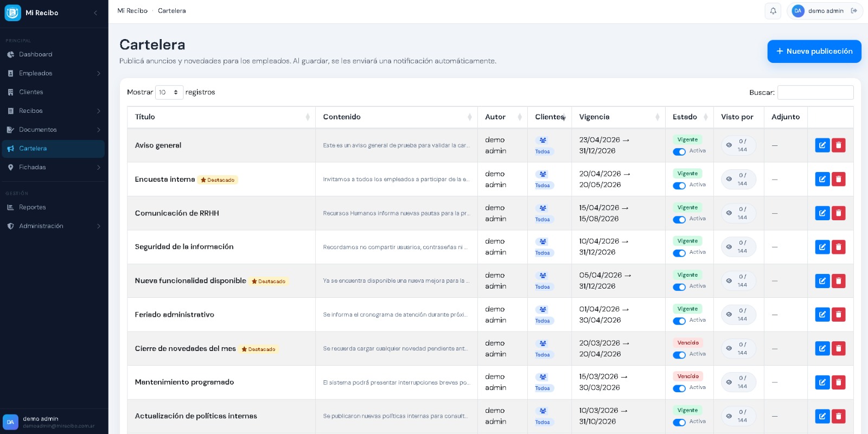Toggle Activa switch for Aviso general

[x=679, y=152]
